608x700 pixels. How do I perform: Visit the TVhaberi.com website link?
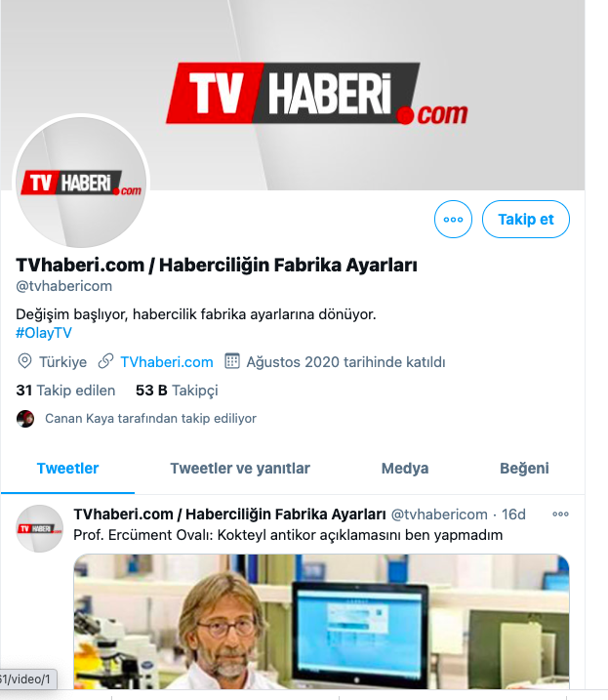pyautogui.click(x=167, y=362)
